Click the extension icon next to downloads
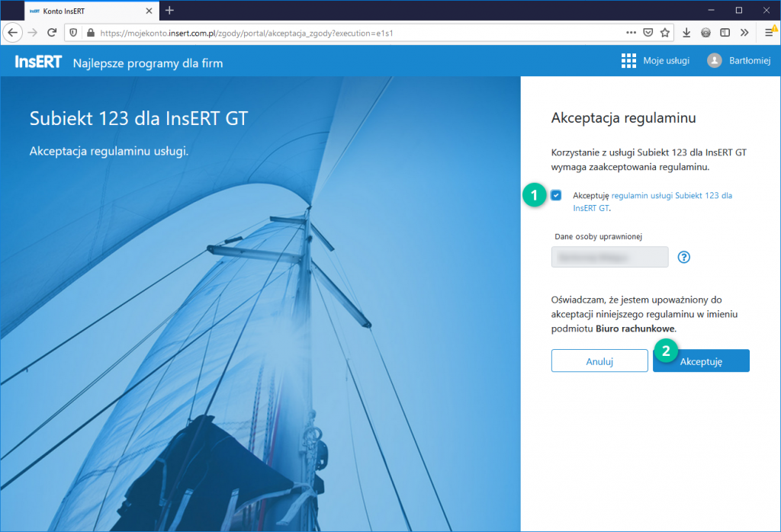The width and height of the screenshot is (781, 532). pos(705,33)
